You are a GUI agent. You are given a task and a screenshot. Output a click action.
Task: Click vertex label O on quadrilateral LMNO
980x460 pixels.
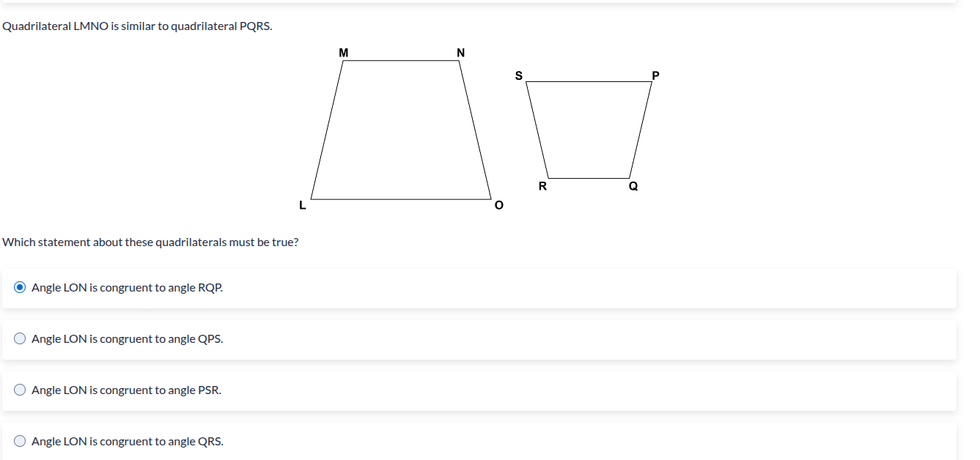(498, 206)
